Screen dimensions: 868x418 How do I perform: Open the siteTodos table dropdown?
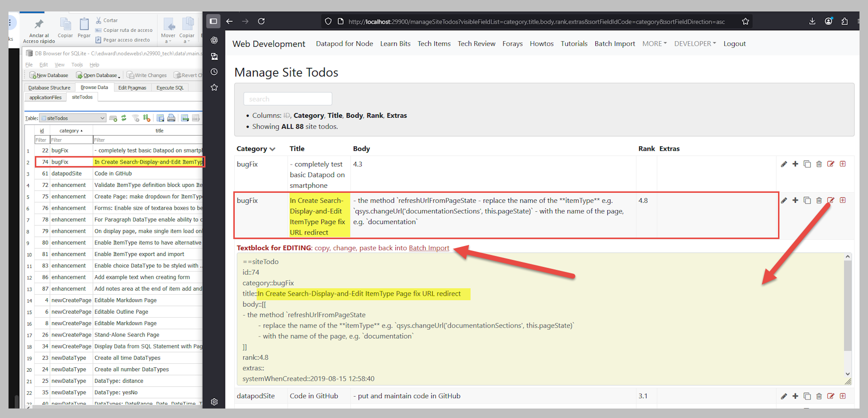(73, 118)
